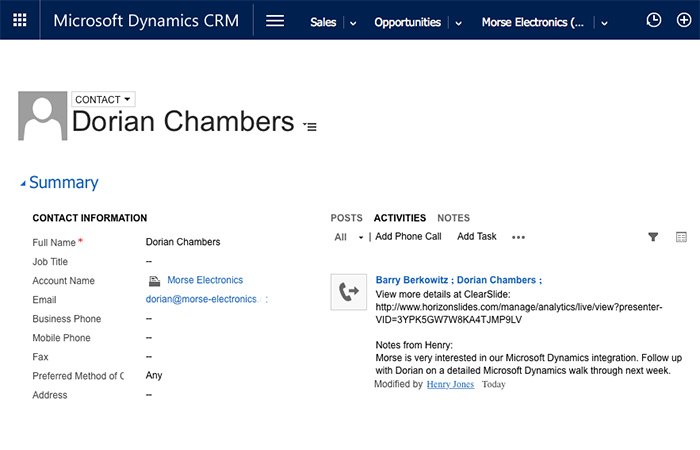Click CONTACT INFORMATION section heading
The image size is (700, 450).
coord(90,218)
